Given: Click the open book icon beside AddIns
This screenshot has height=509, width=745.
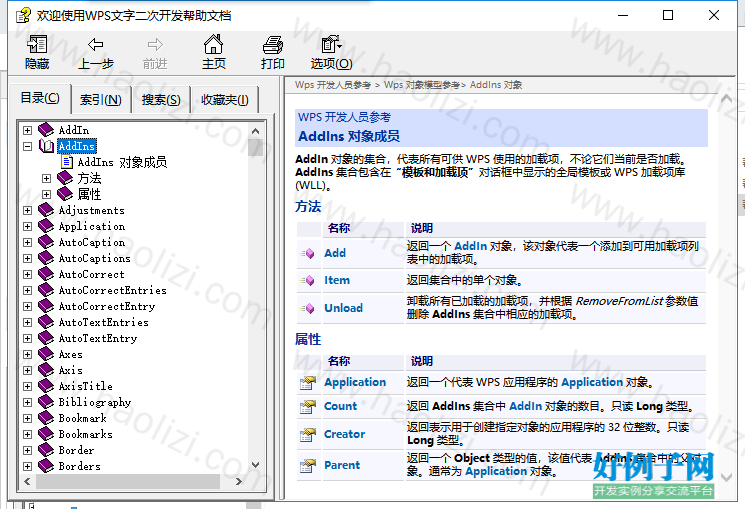Looking at the screenshot, I should coord(46,146).
